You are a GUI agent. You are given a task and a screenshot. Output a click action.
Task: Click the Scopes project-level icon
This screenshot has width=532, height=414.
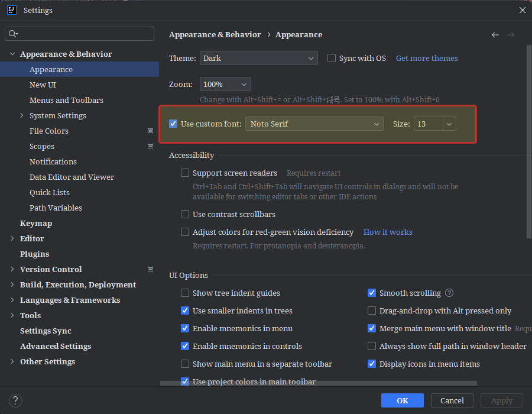pos(150,146)
